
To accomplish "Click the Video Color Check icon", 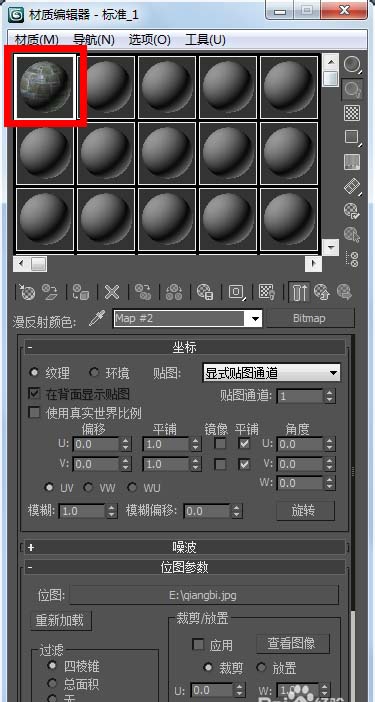I will [x=352, y=162].
